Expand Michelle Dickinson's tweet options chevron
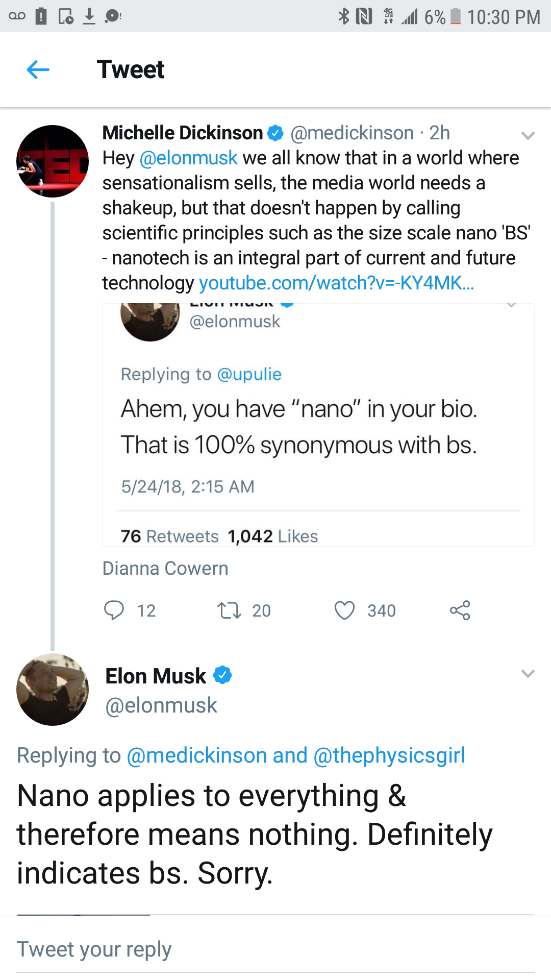Image resolution: width=551 pixels, height=980 pixels. point(528,135)
